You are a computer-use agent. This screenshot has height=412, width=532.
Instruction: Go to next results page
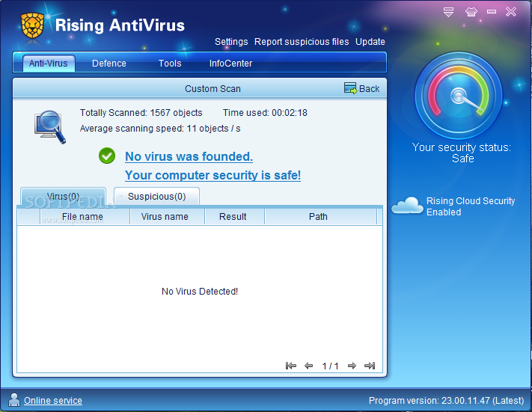(x=352, y=366)
